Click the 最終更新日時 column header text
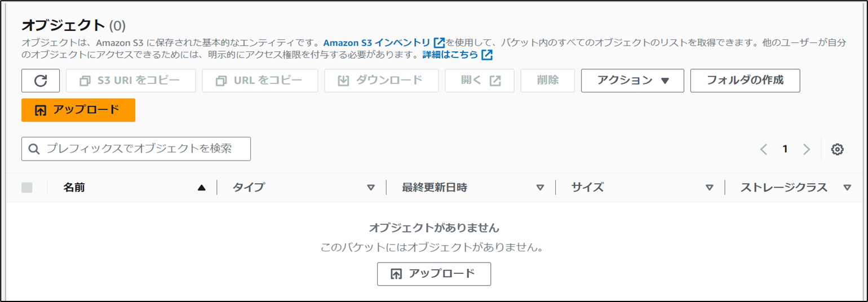This screenshot has height=302, width=868. pos(435,188)
